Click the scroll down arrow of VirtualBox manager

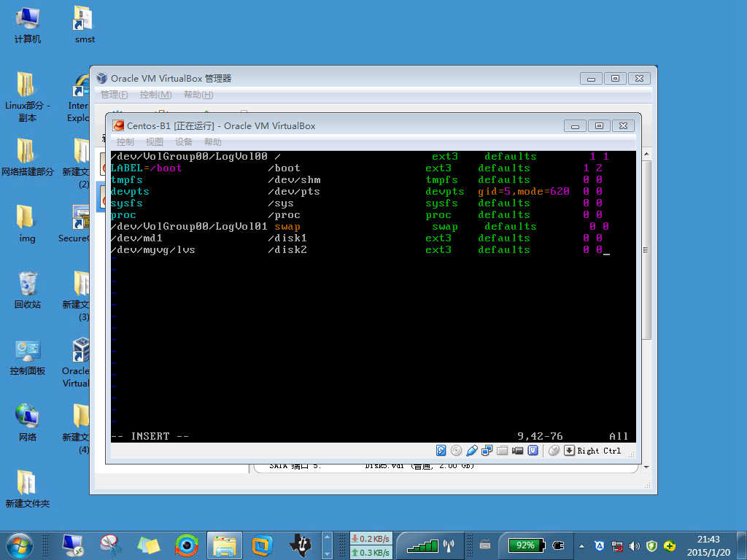(646, 467)
